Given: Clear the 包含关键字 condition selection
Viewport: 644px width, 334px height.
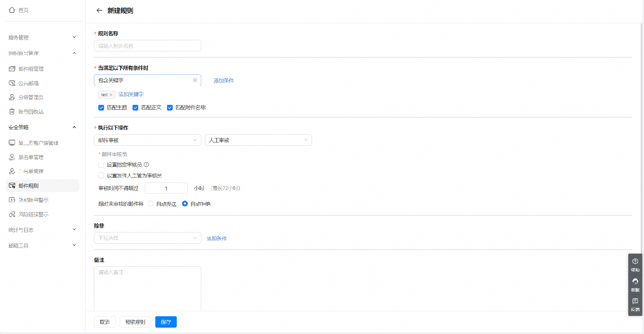Looking at the screenshot, I should click(x=195, y=80).
